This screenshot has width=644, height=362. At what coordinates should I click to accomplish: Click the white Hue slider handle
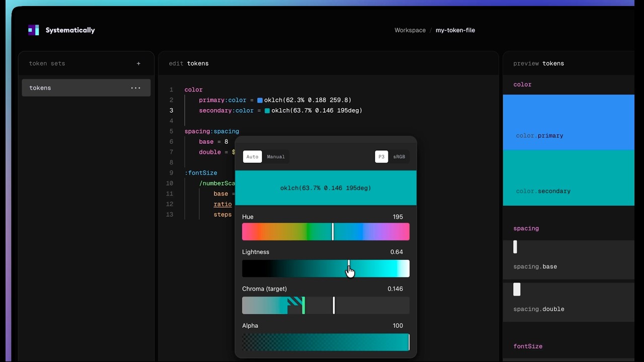(x=333, y=232)
